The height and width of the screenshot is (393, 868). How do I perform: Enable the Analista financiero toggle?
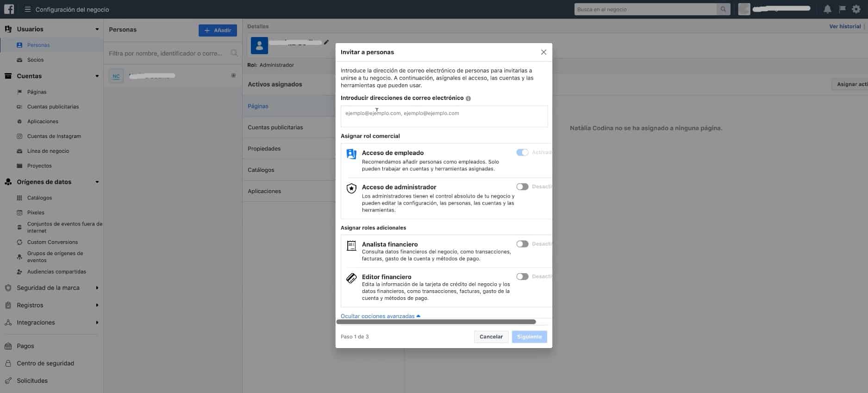tap(522, 244)
